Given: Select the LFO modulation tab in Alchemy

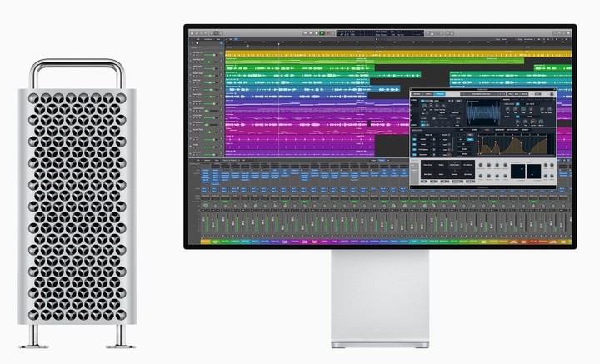Looking at the screenshot, I should click(462, 130).
